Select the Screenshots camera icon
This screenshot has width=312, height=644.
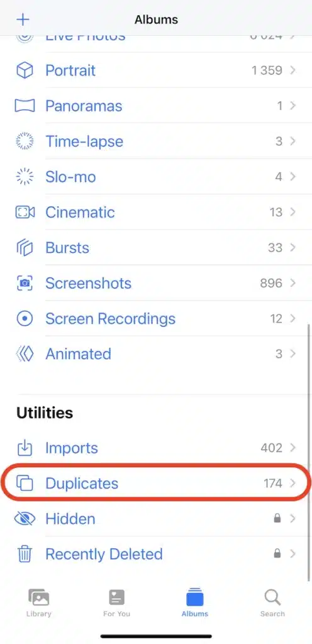pos(25,283)
